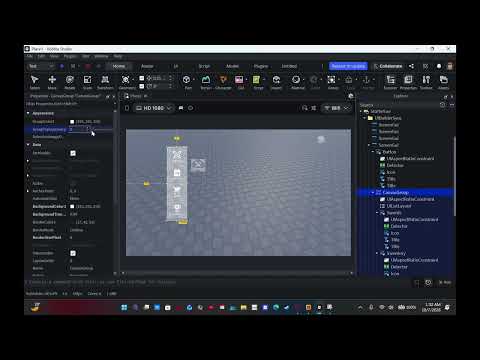Screen dimensions: 480x360
Task: Click the Part insert icon
Action: pyautogui.click(x=187, y=80)
